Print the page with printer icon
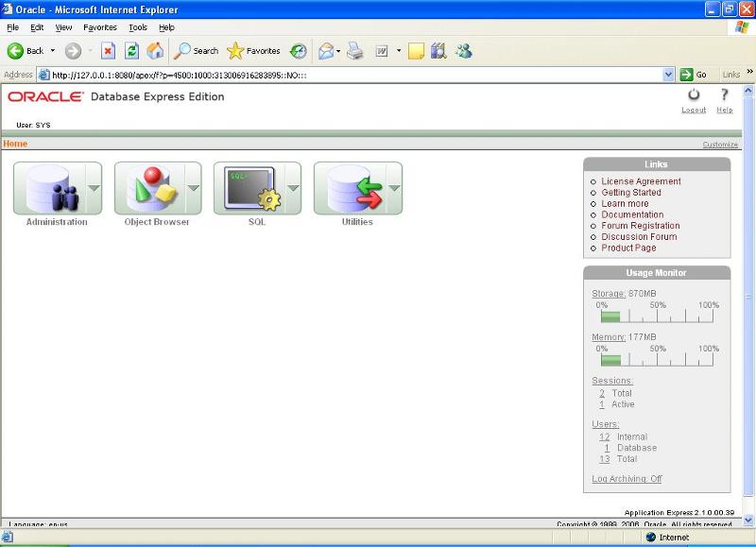756x547 pixels. click(355, 51)
